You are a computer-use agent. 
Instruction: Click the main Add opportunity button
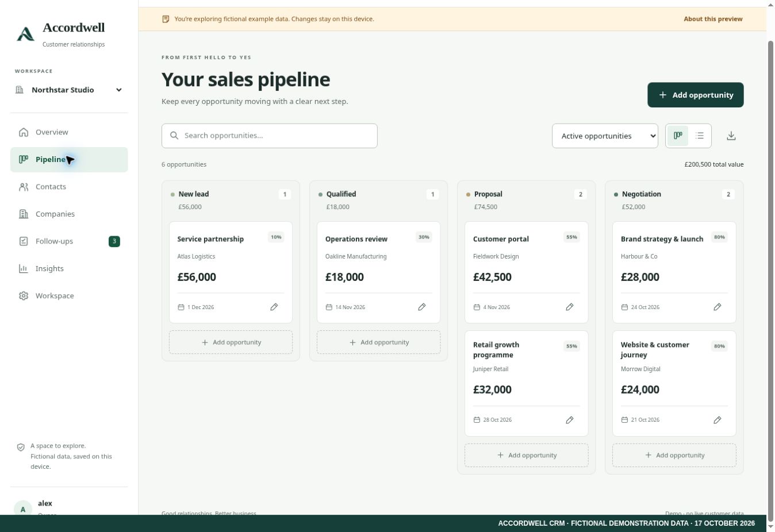click(696, 95)
